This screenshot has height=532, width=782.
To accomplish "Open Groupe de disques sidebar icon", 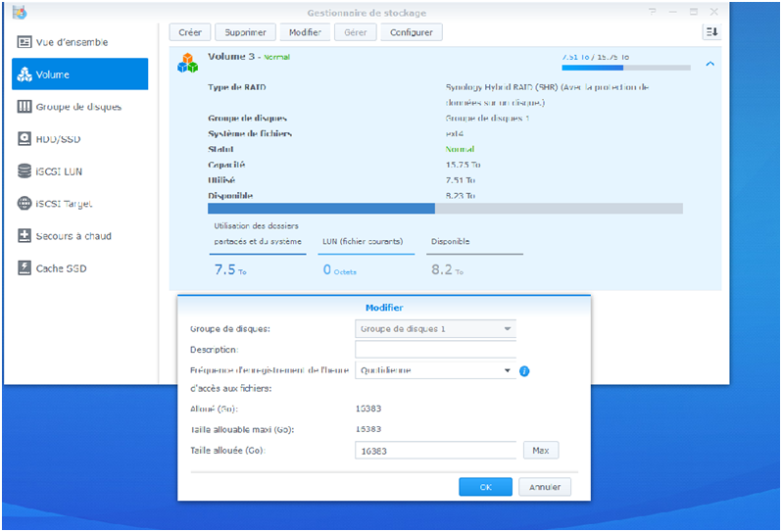I will [24, 107].
